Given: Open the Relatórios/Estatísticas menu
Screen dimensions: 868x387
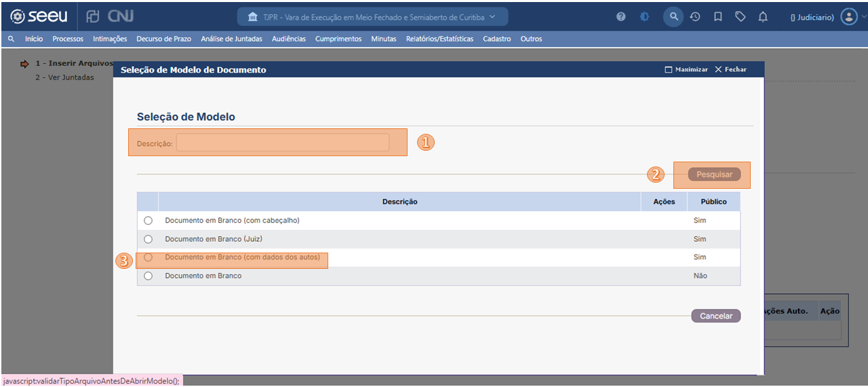Looking at the screenshot, I should pyautogui.click(x=439, y=39).
